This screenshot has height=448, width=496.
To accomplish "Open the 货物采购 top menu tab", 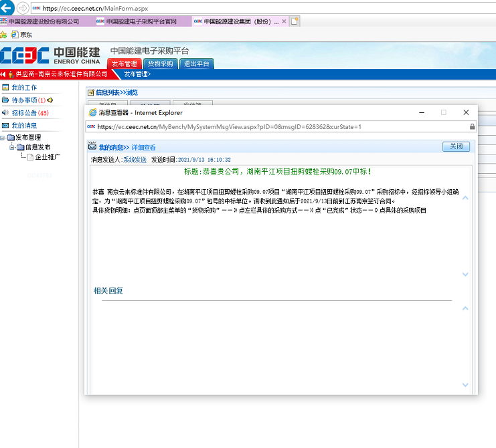I will [x=160, y=64].
